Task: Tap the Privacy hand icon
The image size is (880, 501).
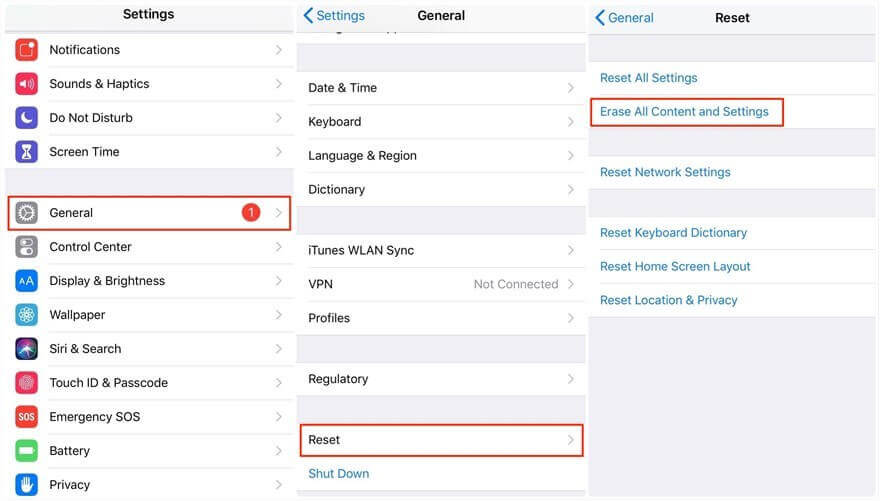Action: tap(27, 485)
